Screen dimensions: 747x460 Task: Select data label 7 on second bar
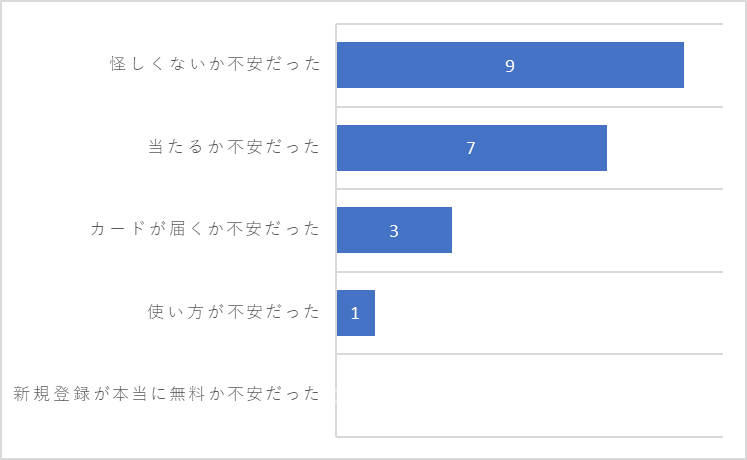pos(471,148)
